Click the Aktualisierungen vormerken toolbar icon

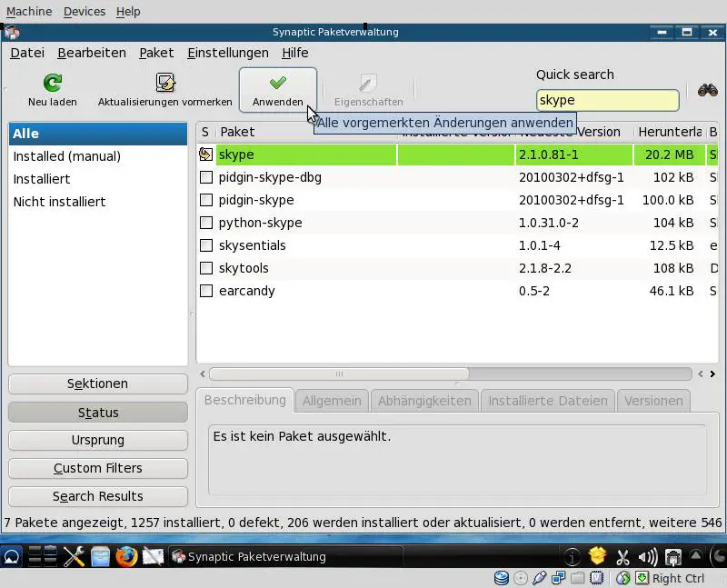point(165,83)
